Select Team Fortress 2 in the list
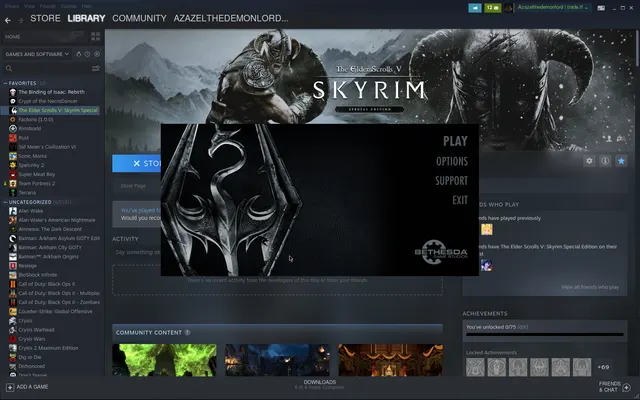The height and width of the screenshot is (400, 640). [36, 184]
